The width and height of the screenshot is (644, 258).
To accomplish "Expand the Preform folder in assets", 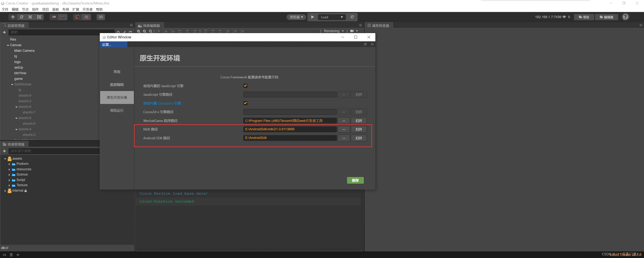I will [x=9, y=164].
